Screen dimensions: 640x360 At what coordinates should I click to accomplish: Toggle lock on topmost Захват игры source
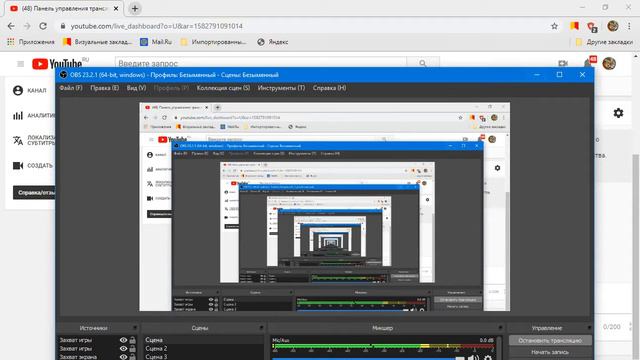click(x=132, y=340)
